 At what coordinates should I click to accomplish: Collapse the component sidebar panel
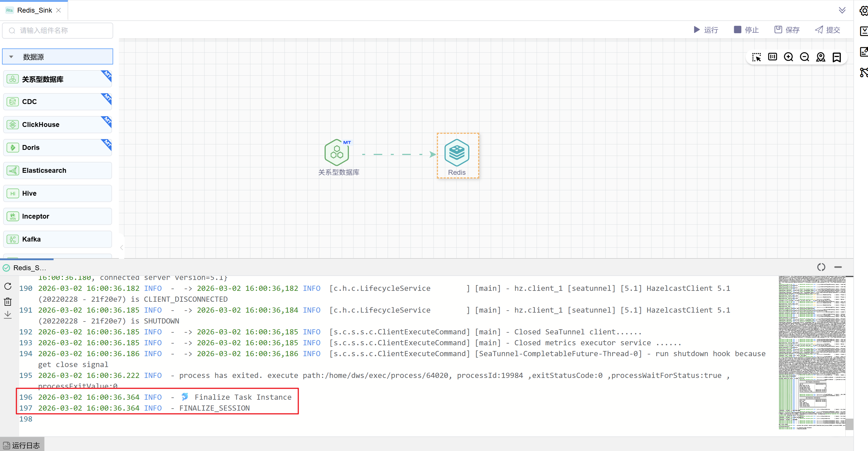pos(122,247)
